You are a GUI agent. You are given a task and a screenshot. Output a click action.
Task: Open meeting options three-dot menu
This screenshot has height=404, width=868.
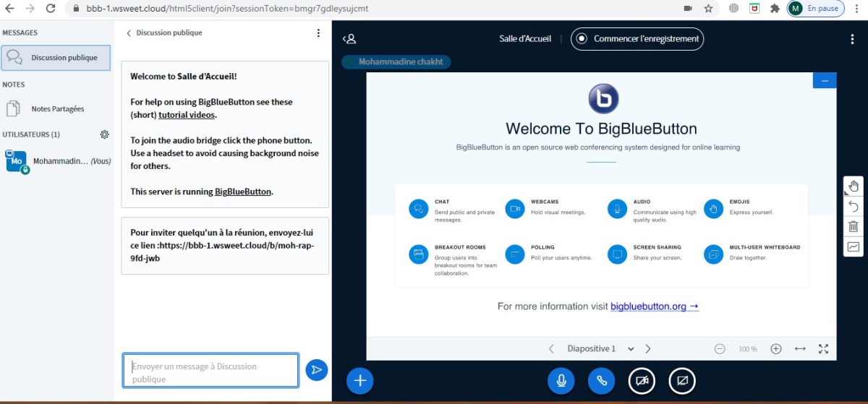pos(852,39)
